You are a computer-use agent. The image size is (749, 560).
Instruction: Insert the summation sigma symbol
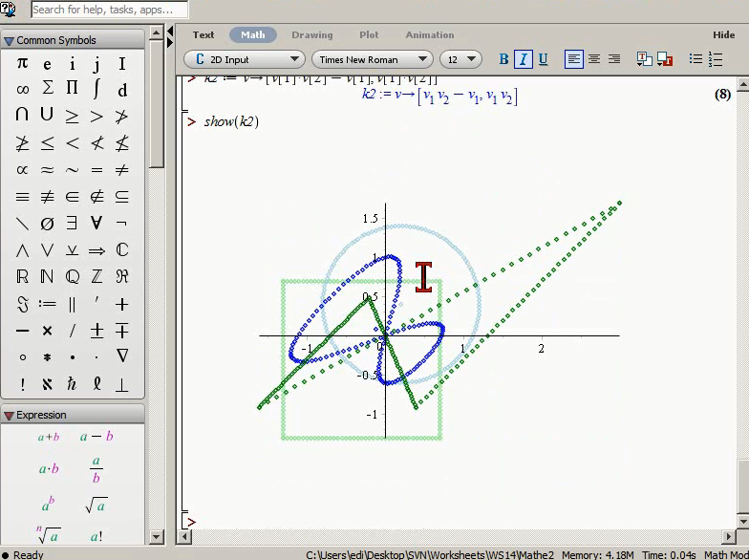pos(47,88)
